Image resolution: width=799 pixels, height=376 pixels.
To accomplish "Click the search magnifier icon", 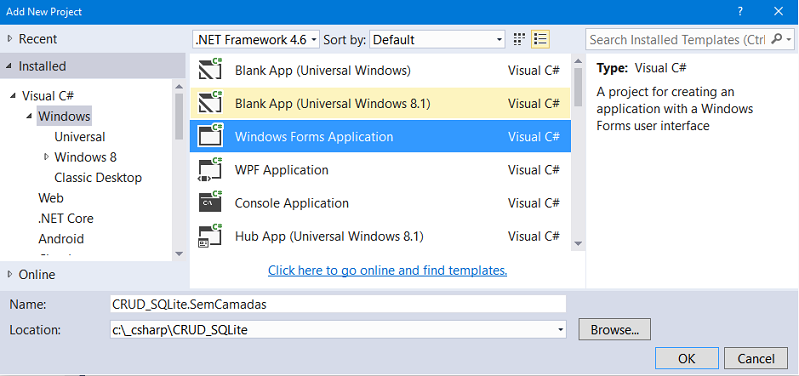I will tap(777, 39).
